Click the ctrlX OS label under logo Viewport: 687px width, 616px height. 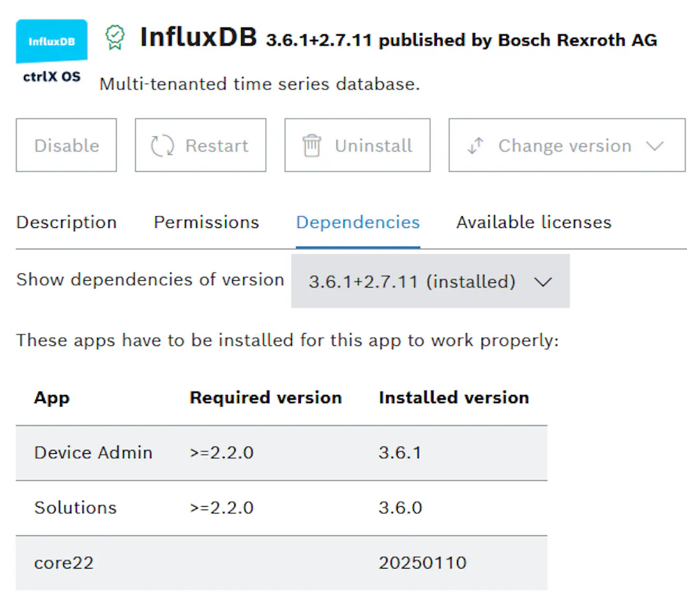[52, 77]
